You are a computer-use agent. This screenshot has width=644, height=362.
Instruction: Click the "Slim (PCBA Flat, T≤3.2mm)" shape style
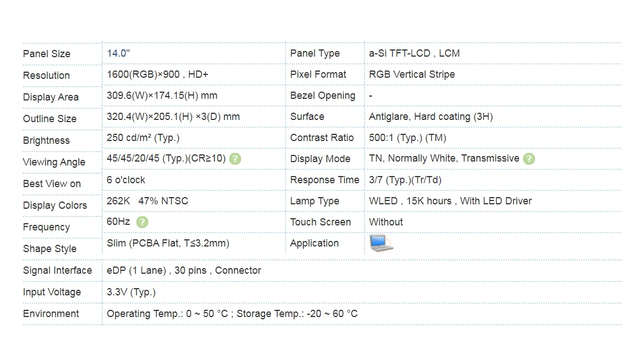point(168,243)
